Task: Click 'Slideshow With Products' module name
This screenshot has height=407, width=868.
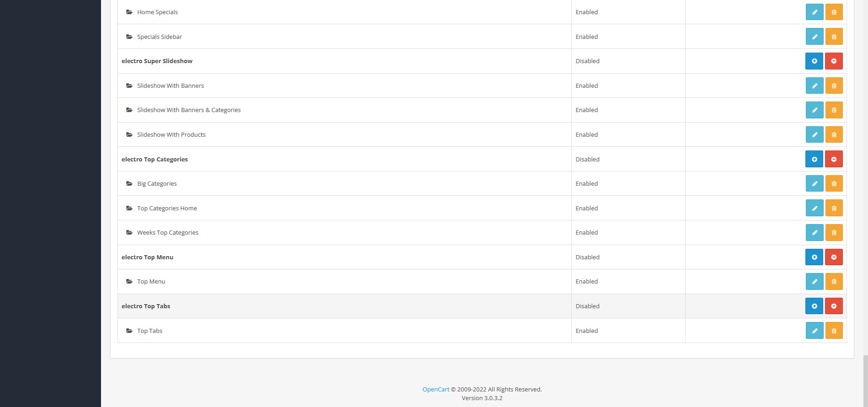Action: [171, 134]
